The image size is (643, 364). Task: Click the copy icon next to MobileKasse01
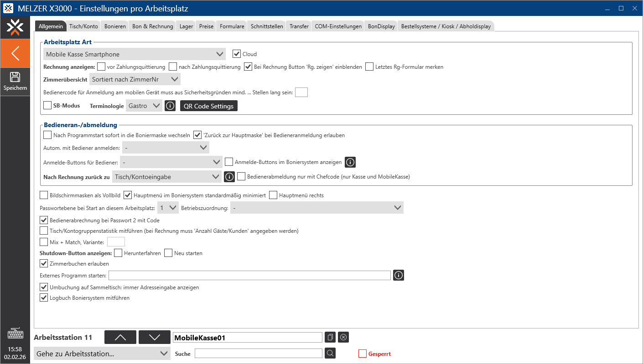coord(330,338)
